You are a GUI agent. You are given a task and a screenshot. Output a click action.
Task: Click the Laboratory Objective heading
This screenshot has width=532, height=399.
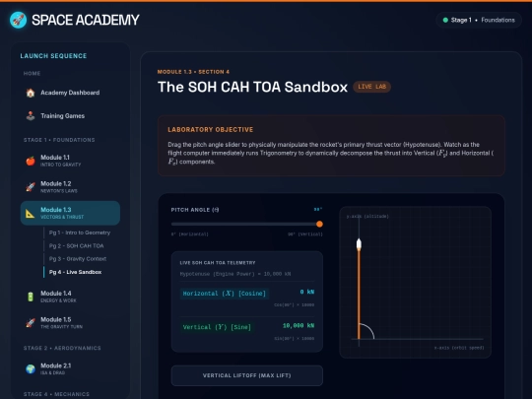[x=211, y=130]
